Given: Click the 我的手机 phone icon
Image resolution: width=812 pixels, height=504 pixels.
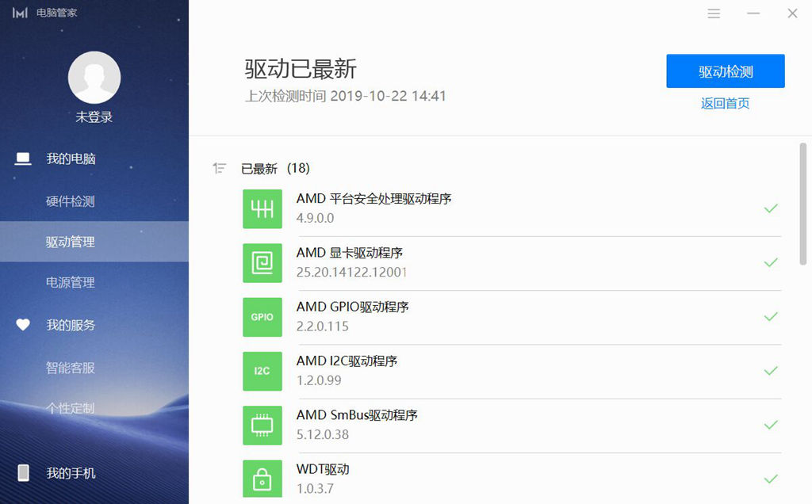Looking at the screenshot, I should pos(23,472).
